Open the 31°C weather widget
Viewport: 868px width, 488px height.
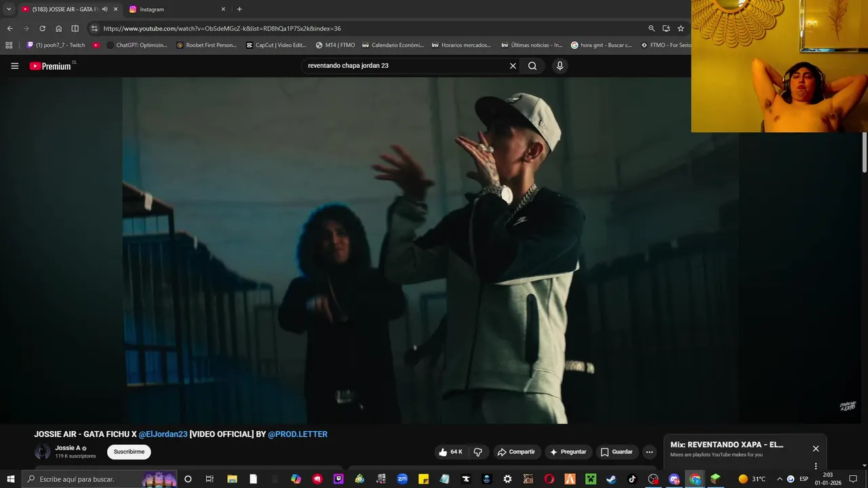click(753, 479)
